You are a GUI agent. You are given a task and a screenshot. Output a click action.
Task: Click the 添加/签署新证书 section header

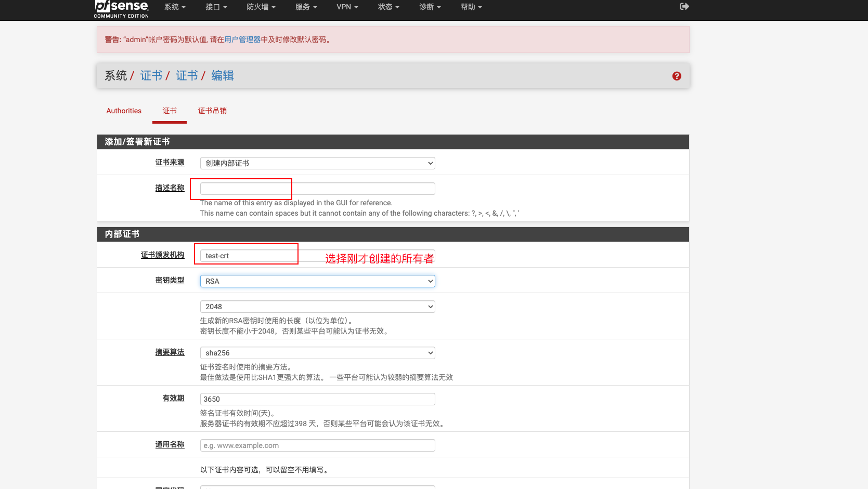393,142
